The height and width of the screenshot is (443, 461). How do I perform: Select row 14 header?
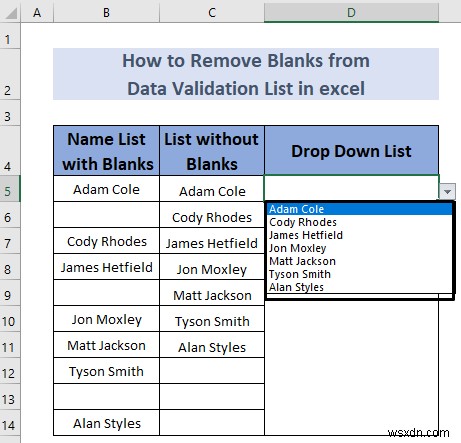point(10,423)
